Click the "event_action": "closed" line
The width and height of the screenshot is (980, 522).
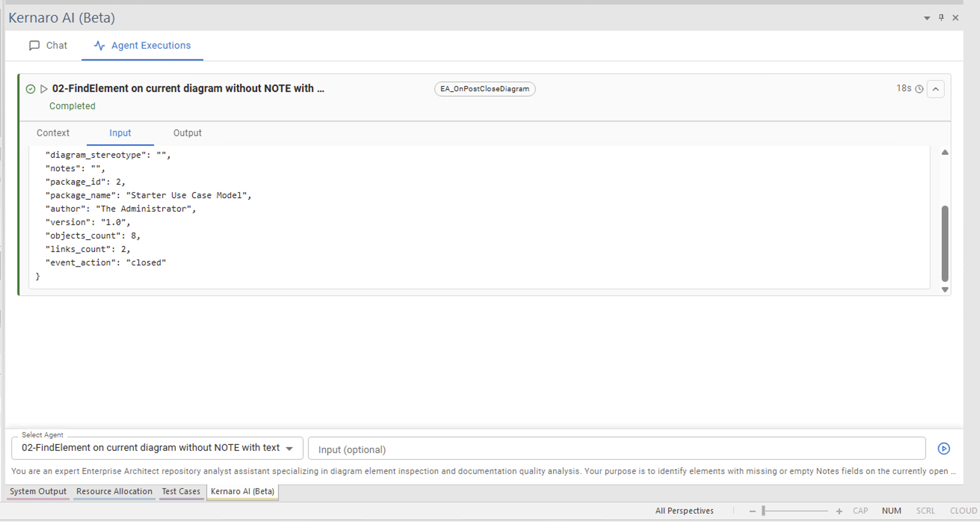coord(106,262)
